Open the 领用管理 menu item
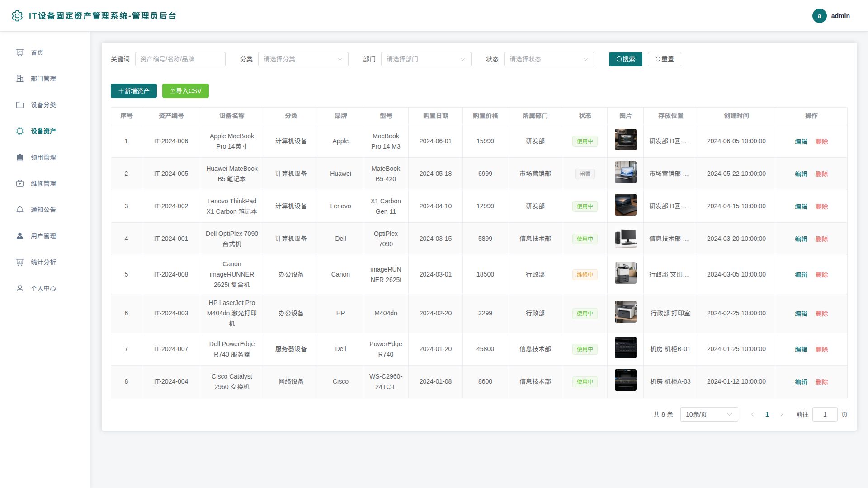This screenshot has width=868, height=488. pyautogui.click(x=45, y=157)
